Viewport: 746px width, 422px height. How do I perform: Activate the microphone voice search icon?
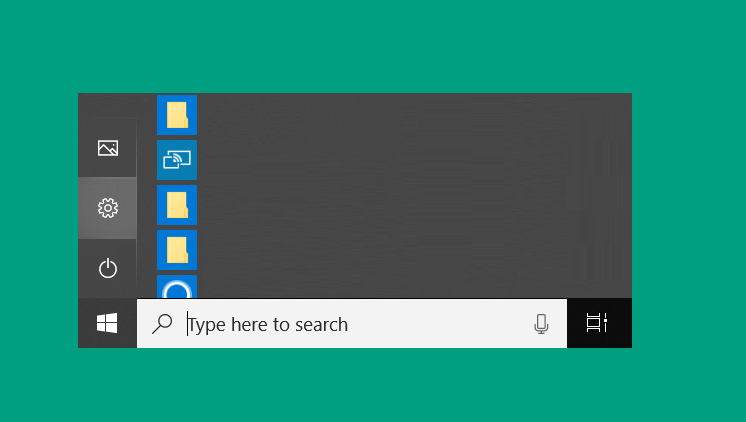pos(541,324)
